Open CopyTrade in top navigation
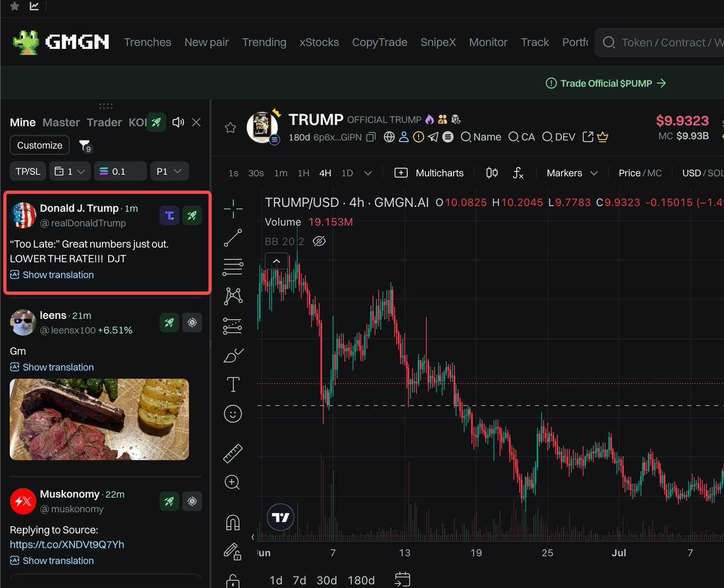724x588 pixels. pos(379,42)
